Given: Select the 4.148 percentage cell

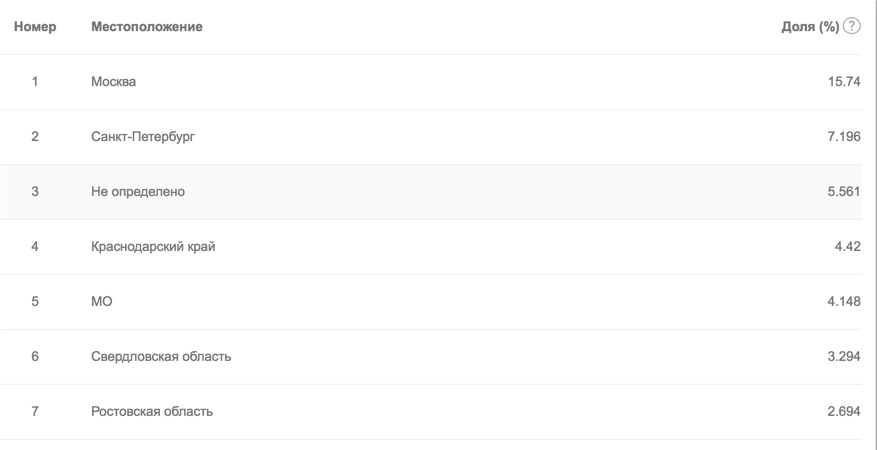Looking at the screenshot, I should tap(844, 301).
